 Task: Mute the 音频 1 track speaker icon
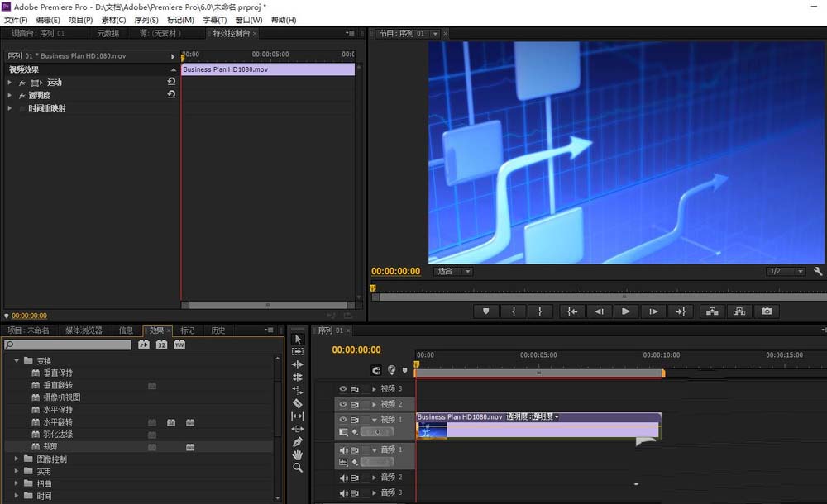click(x=343, y=450)
